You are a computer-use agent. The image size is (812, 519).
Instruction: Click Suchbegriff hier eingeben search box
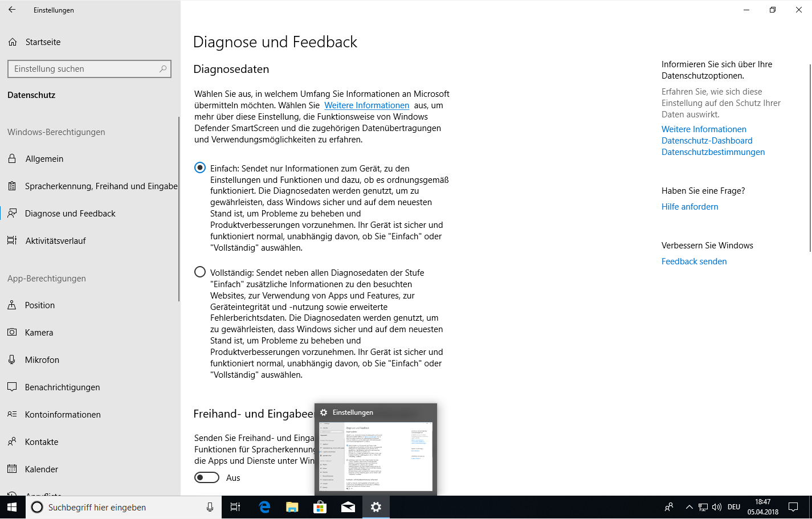123,507
